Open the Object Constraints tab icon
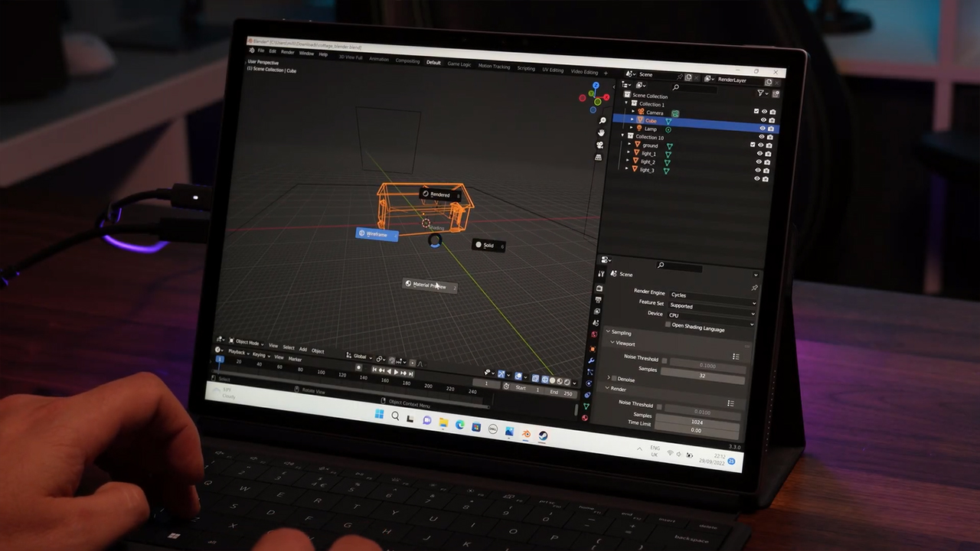Image resolution: width=980 pixels, height=551 pixels. tap(586, 395)
